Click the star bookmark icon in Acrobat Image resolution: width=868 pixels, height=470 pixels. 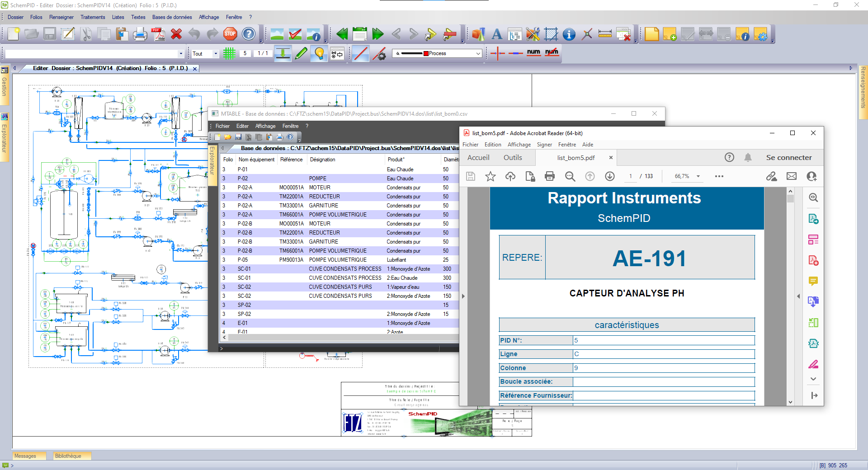491,176
